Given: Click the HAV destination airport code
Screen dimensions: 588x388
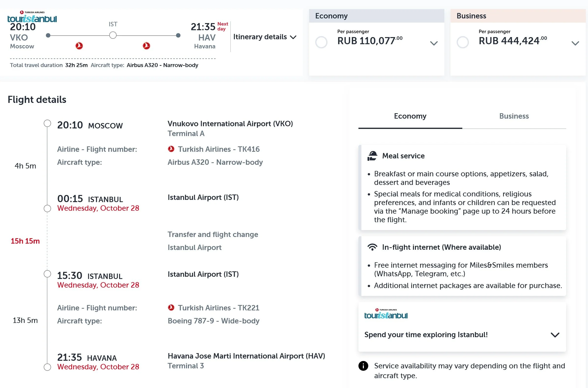Looking at the screenshot, I should click(x=207, y=38).
